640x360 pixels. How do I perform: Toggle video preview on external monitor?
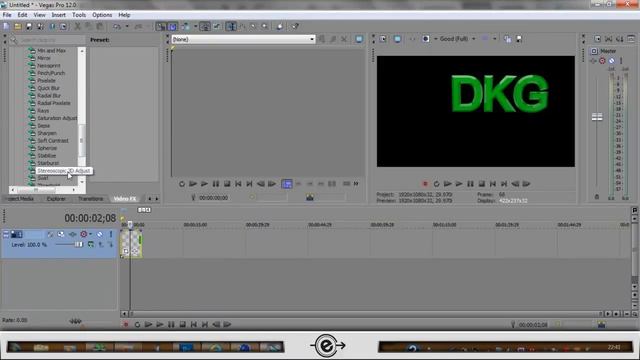point(397,39)
